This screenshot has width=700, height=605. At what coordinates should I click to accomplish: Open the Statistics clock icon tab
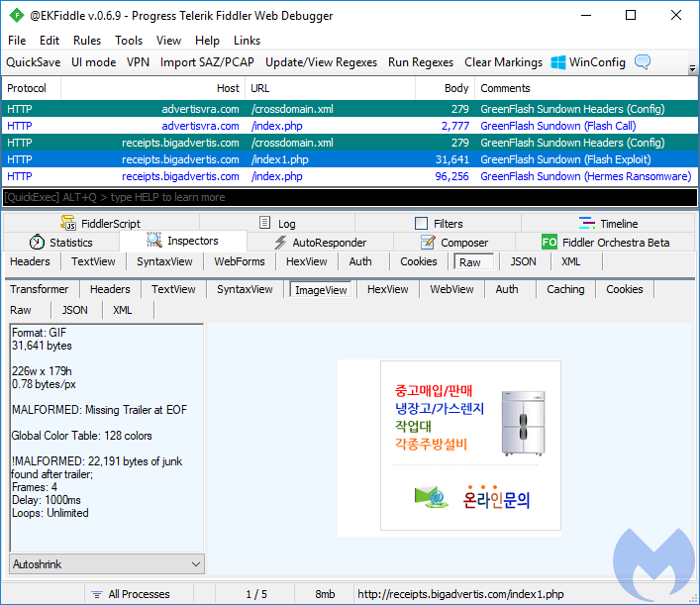[37, 243]
